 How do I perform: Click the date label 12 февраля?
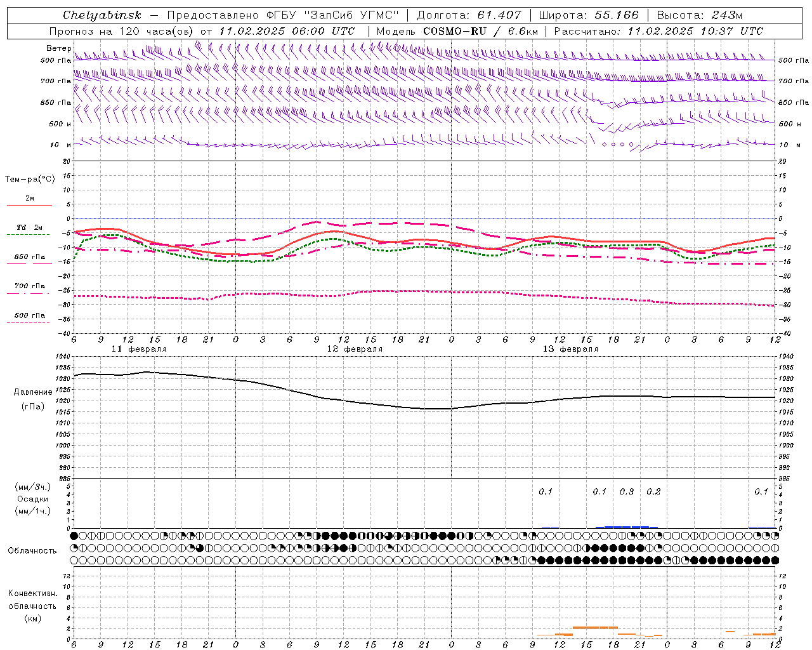[x=355, y=349]
